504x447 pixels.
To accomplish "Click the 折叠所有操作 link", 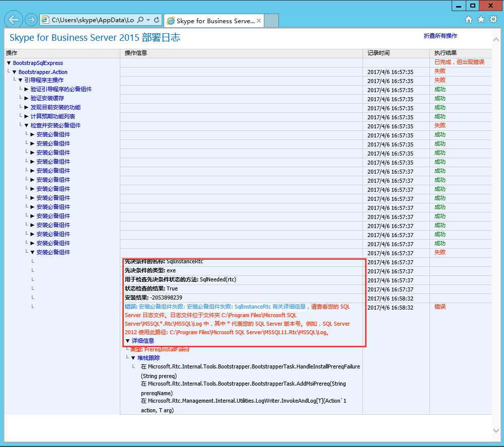I will [x=441, y=36].
